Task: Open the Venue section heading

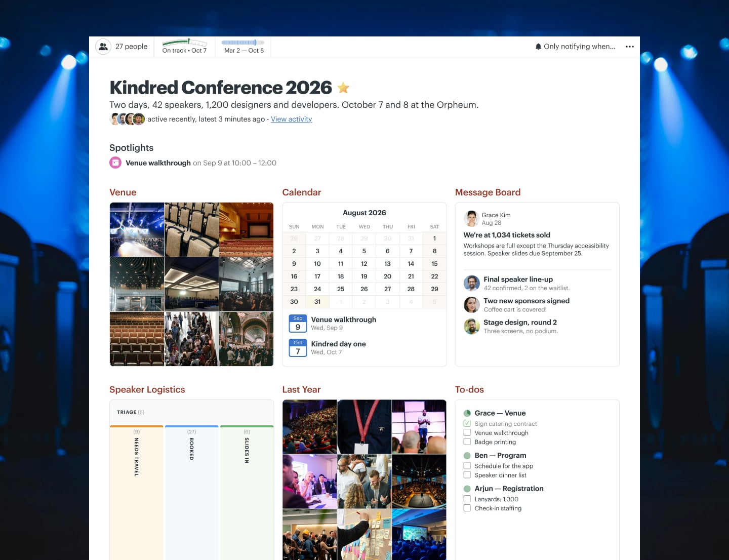Action: click(123, 192)
